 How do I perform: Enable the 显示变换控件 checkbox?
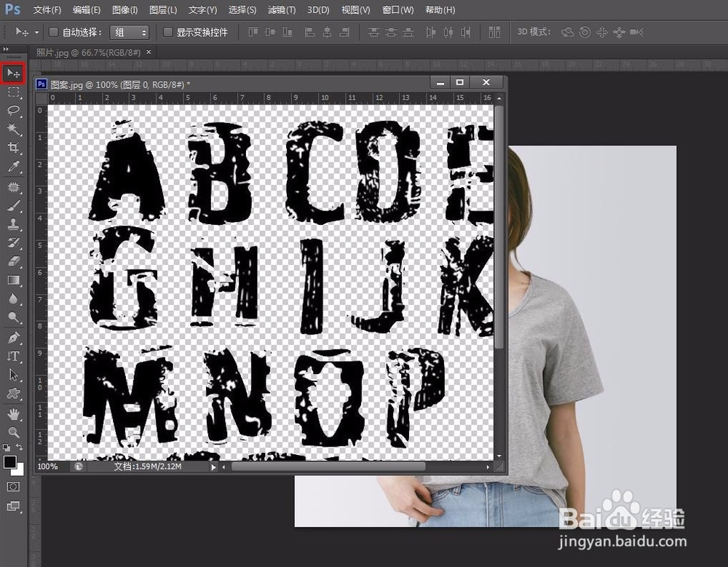coord(167,32)
